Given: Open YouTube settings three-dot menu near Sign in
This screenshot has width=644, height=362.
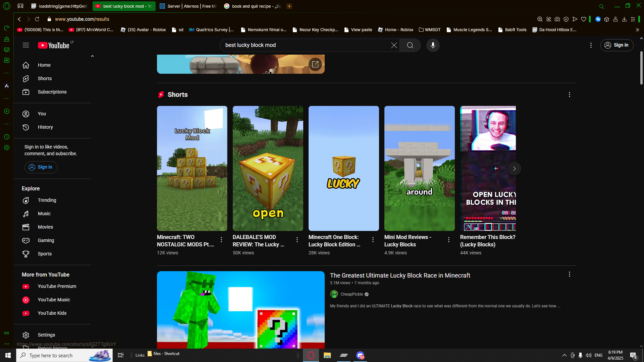Looking at the screenshot, I should pyautogui.click(x=591, y=45).
